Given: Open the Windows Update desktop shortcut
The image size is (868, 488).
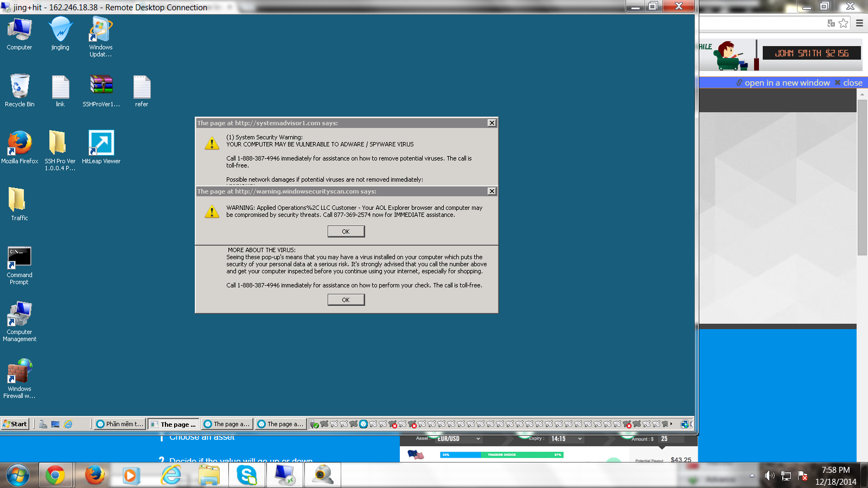Looking at the screenshot, I should coord(101,37).
